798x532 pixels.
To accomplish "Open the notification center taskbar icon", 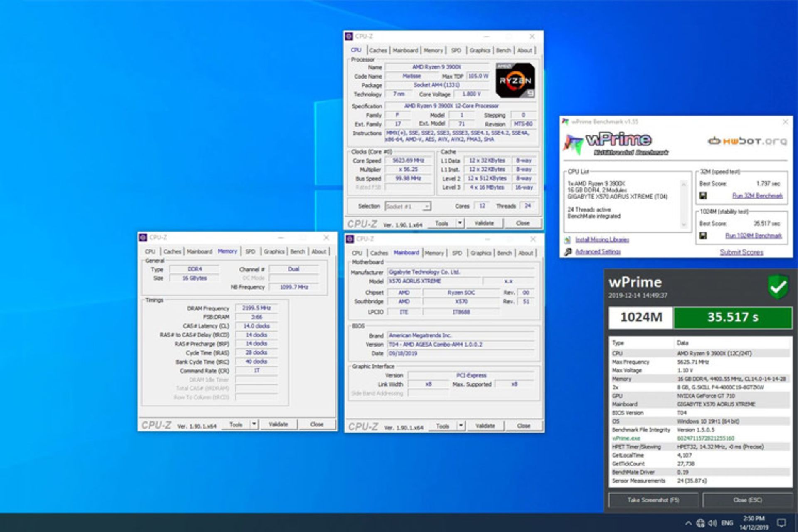I will (x=781, y=523).
